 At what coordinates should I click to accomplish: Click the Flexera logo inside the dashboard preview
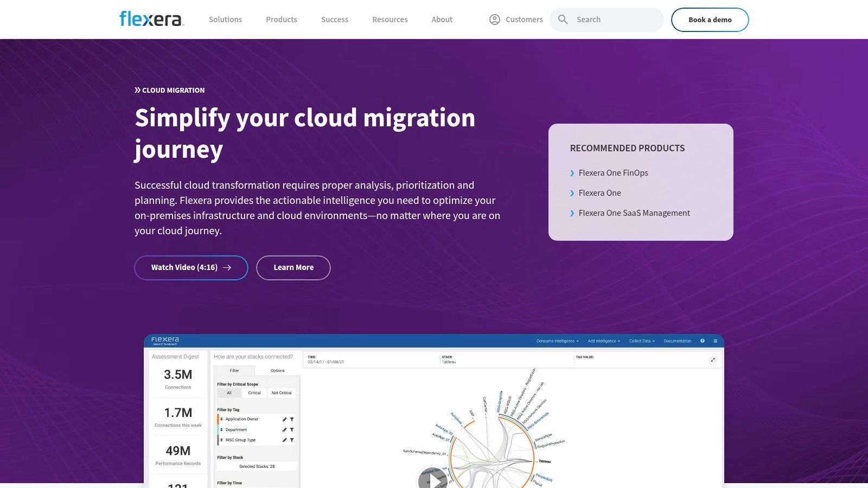click(165, 341)
